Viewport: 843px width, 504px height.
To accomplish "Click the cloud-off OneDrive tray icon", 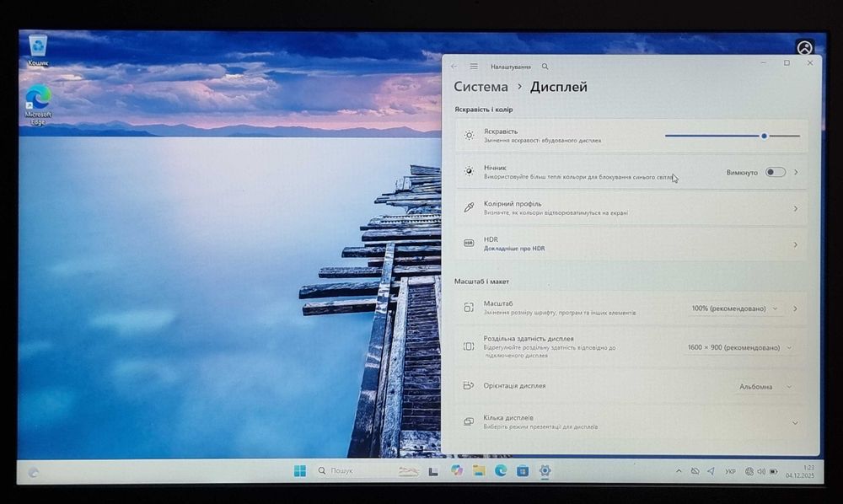I will [x=695, y=471].
